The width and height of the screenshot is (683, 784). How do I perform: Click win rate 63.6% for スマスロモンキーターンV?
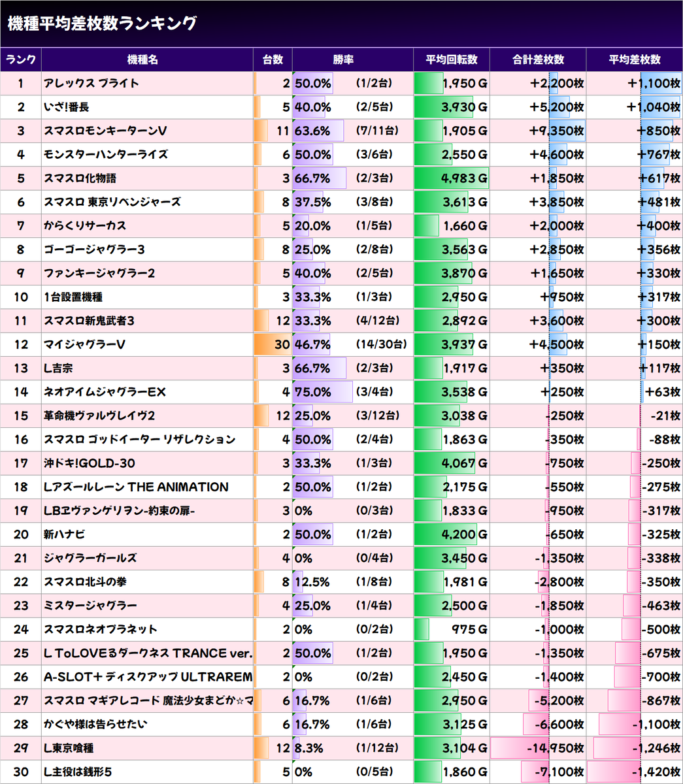[312, 131]
